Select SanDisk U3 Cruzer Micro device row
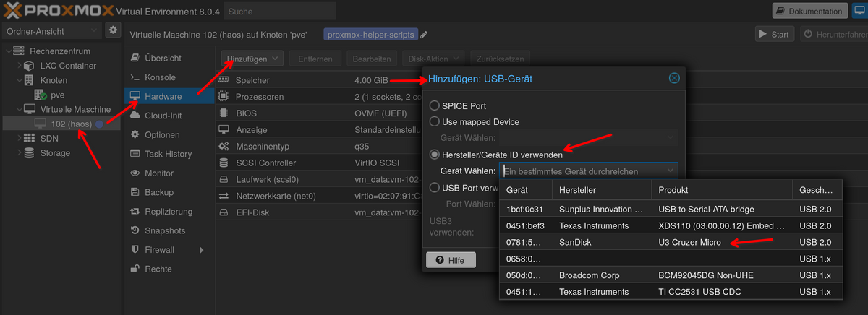 671,242
